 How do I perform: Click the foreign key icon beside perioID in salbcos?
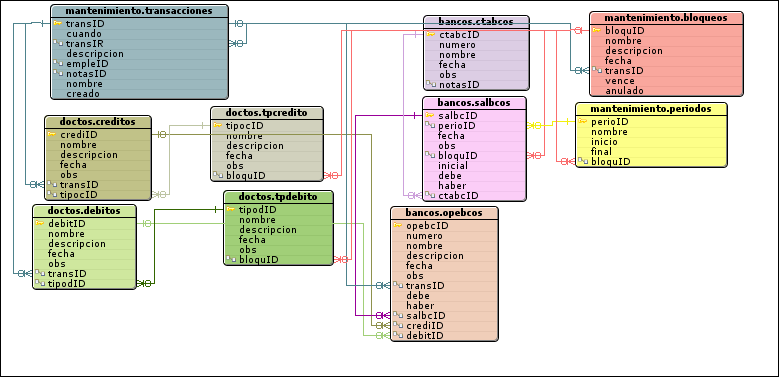430,125
